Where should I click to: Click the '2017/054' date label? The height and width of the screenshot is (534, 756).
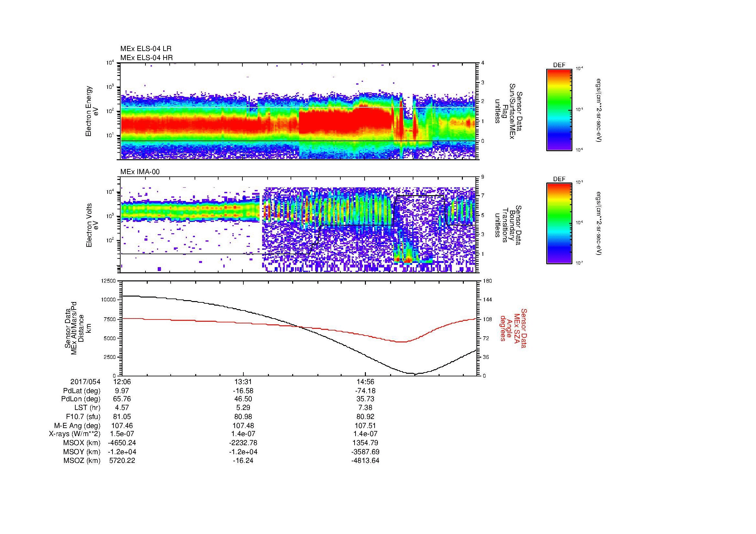pyautogui.click(x=85, y=382)
